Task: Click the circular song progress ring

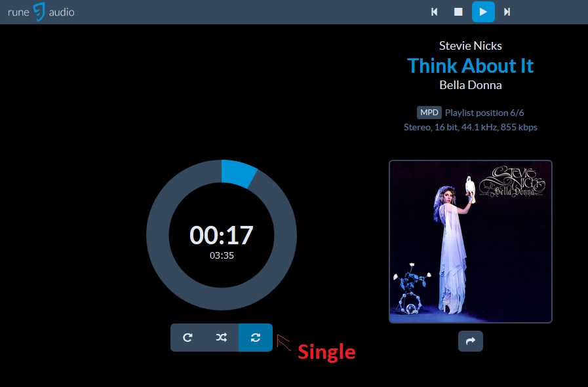Action: [x=222, y=235]
